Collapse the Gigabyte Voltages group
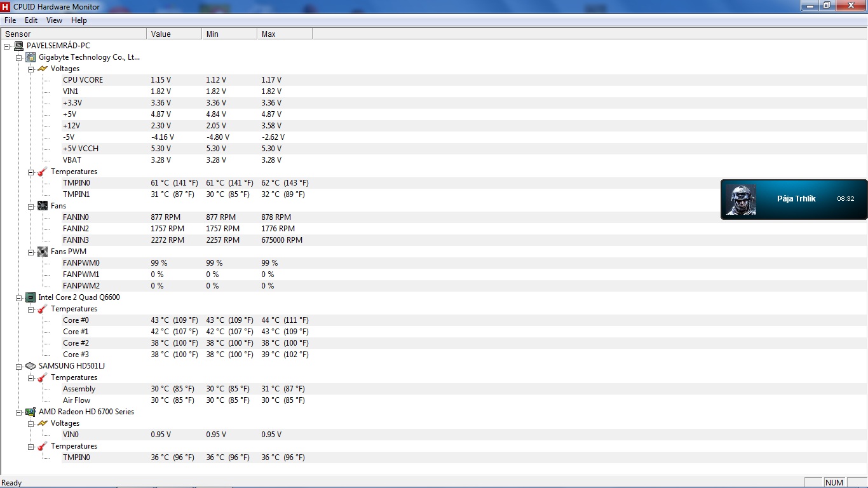 (31, 69)
